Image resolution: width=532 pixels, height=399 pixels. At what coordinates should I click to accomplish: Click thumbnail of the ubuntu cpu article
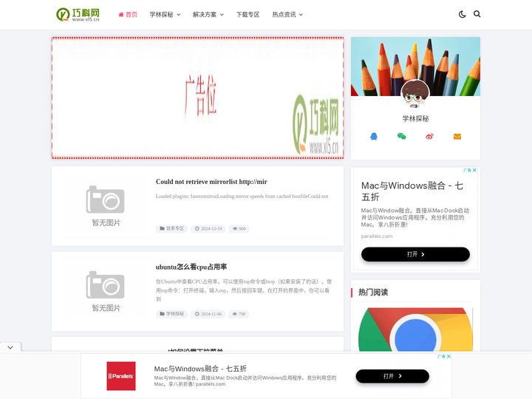[x=106, y=291]
